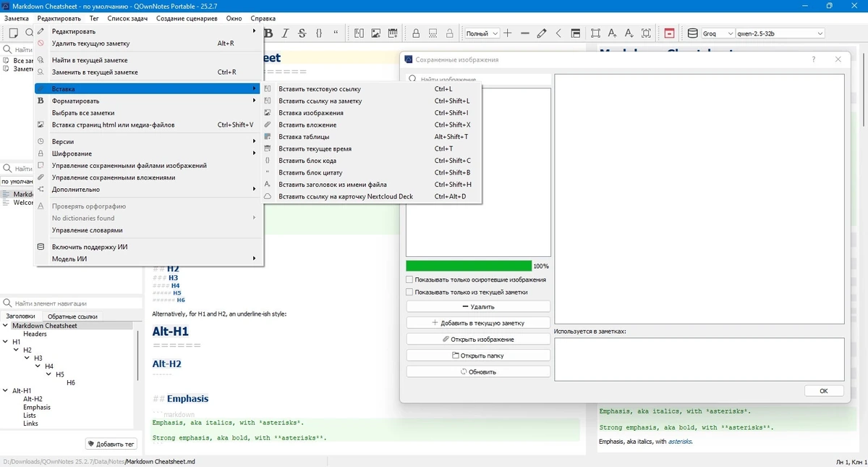The width and height of the screenshot is (868, 467).
Task: Click the minus icon in toolbar
Action: [x=525, y=33]
